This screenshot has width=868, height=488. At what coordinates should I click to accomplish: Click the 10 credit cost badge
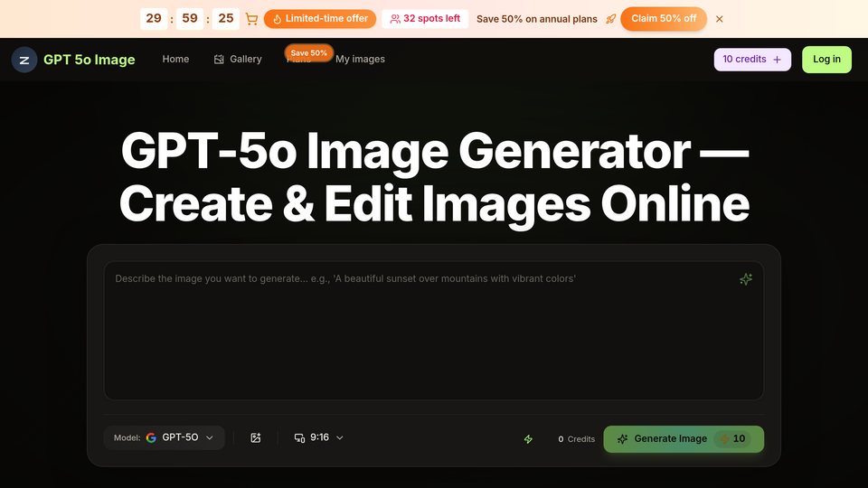pos(732,439)
